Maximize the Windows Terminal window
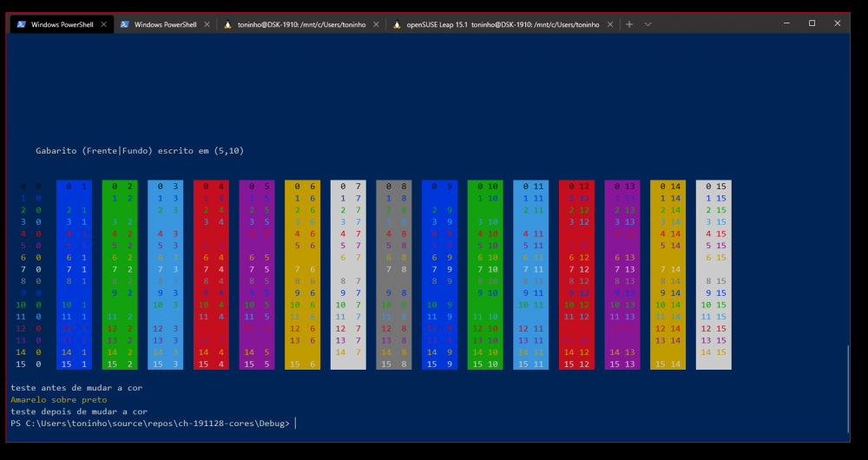 pyautogui.click(x=812, y=23)
